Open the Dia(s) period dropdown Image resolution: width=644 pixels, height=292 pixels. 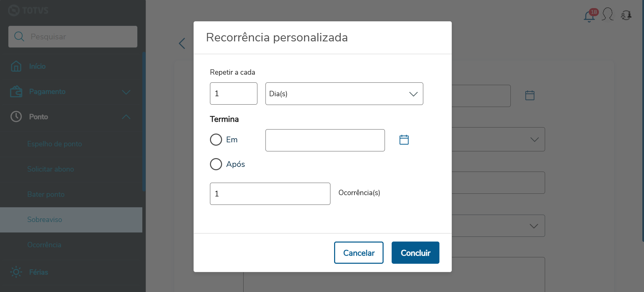344,94
